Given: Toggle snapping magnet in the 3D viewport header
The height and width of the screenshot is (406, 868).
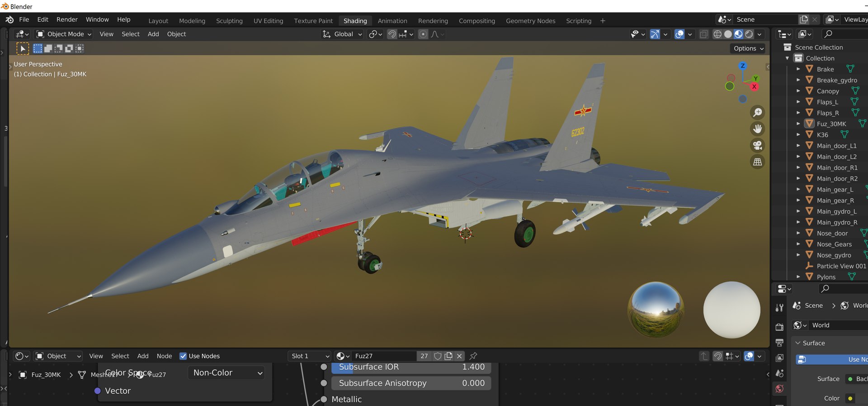Looking at the screenshot, I should pos(392,34).
